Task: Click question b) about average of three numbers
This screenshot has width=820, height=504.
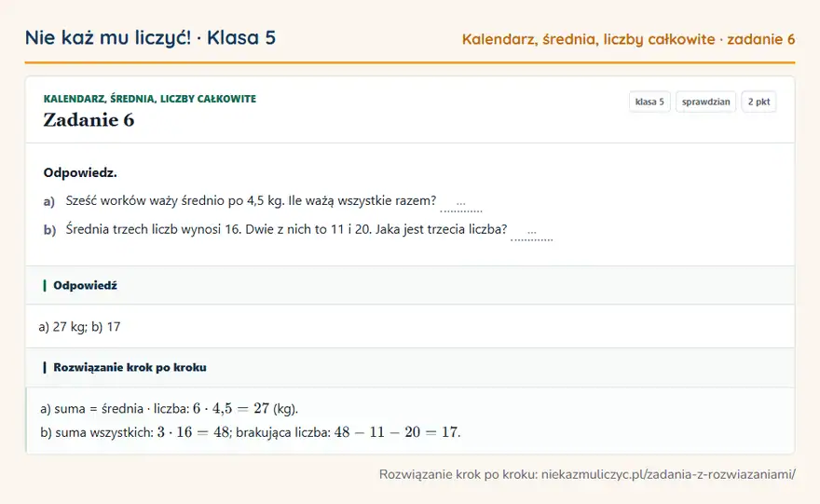Action: pyautogui.click(x=286, y=229)
